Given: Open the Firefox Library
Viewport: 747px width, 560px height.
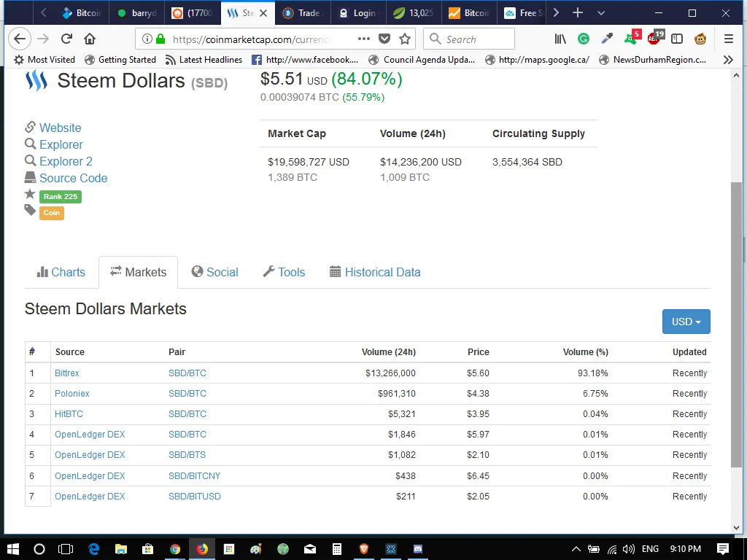Looking at the screenshot, I should (x=560, y=39).
